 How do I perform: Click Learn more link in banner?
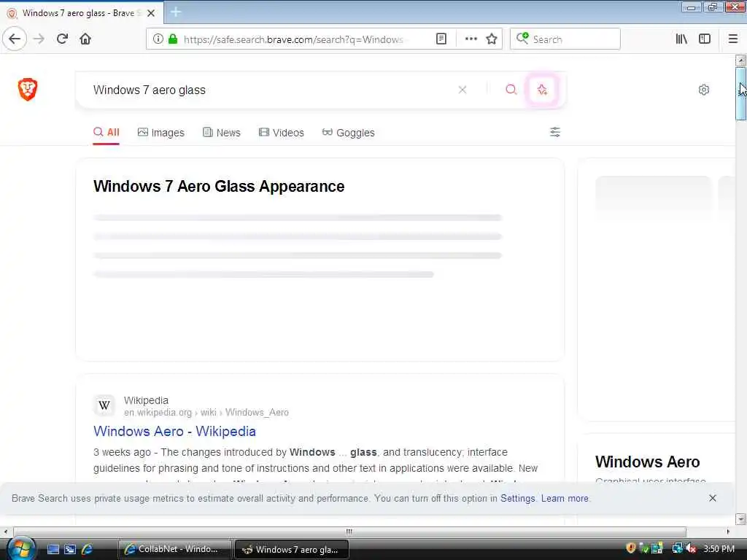[565, 498]
